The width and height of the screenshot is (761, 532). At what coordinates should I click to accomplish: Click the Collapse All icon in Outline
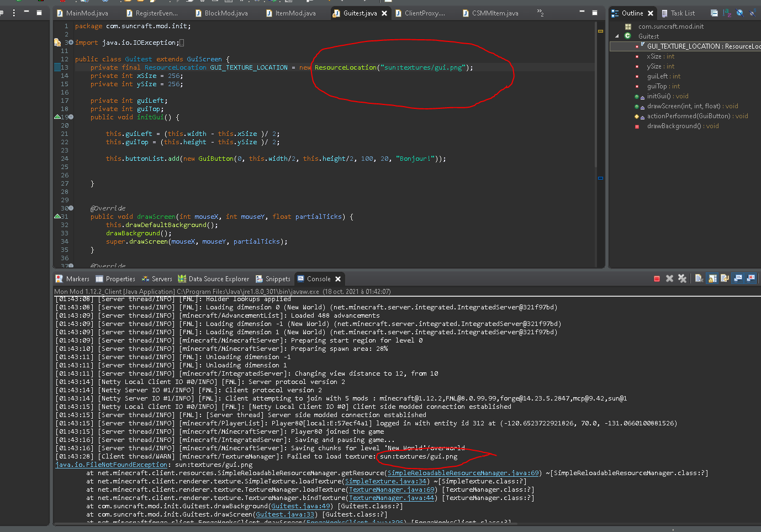pos(714,13)
